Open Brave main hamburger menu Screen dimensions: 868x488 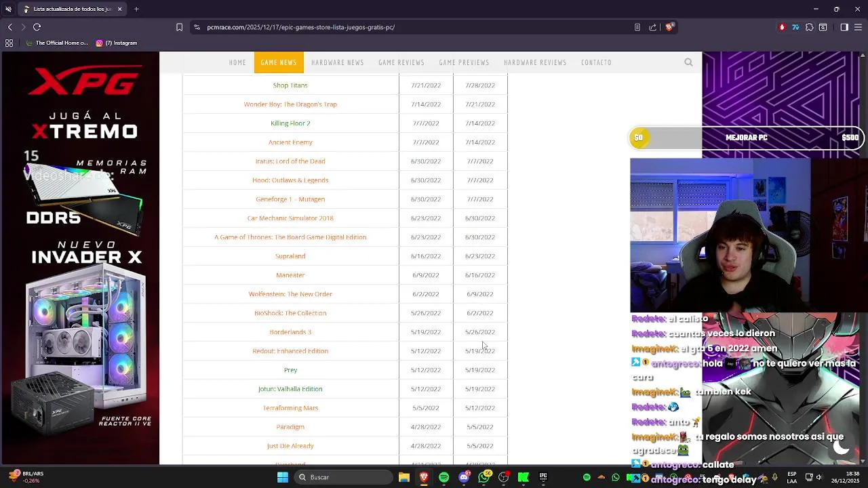click(859, 27)
